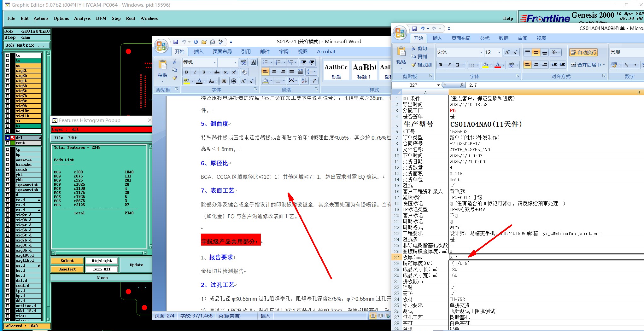Image resolution: width=644 pixels, height=331 pixels.
Task: Increase font size A icon in Excel
Action: 507,52
